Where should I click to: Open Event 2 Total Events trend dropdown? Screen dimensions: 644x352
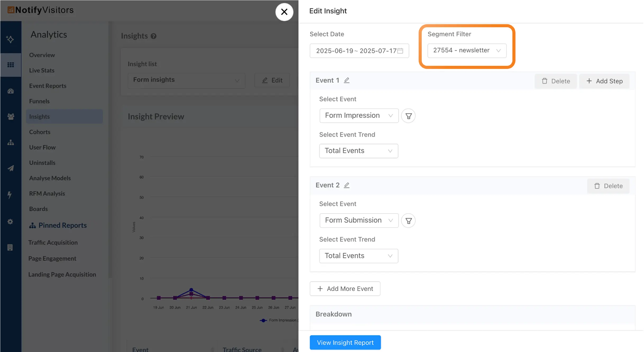point(358,256)
